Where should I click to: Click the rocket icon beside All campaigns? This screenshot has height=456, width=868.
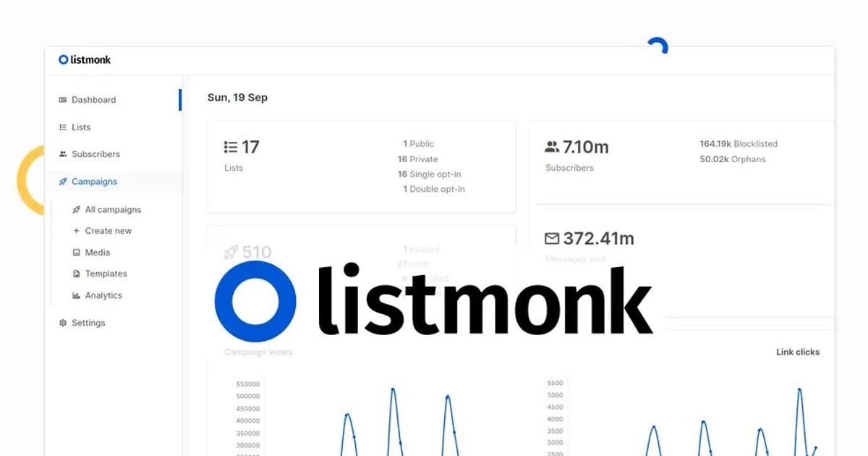pos(77,210)
